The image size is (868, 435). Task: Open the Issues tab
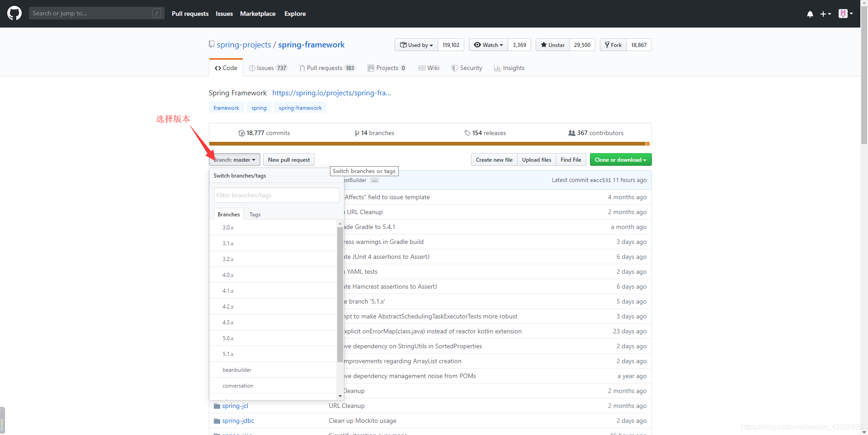pos(268,68)
